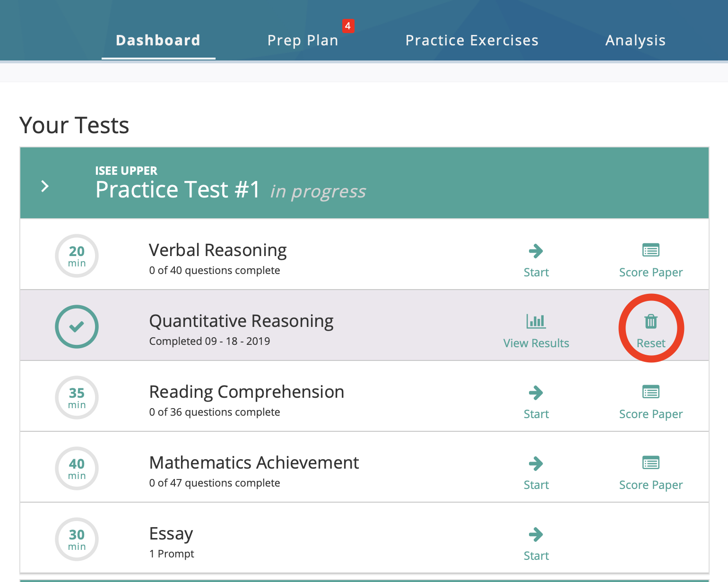Viewport: 728px width, 582px height.
Task: Open Score Paper icon for Mathematics Achievement
Action: pyautogui.click(x=650, y=463)
